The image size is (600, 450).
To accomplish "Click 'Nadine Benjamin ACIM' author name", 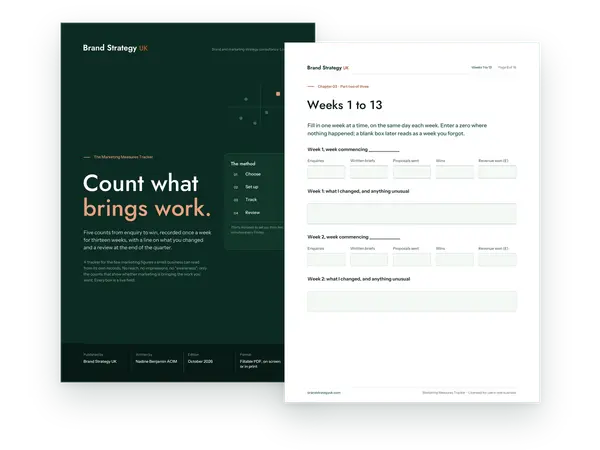I will (x=156, y=361).
